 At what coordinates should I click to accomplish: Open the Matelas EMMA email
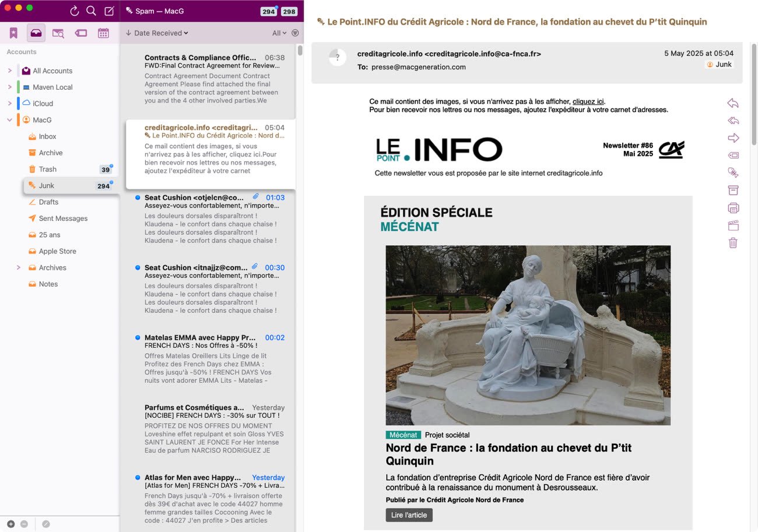tap(211, 359)
